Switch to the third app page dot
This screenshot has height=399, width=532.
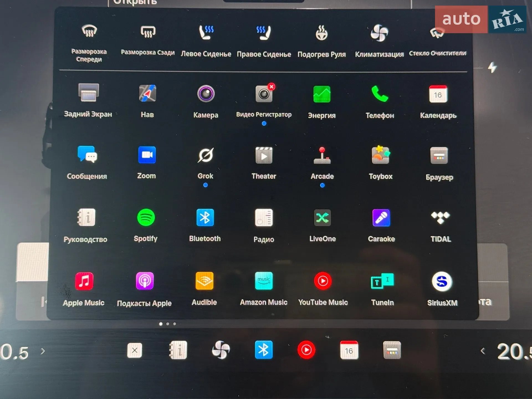pyautogui.click(x=175, y=324)
